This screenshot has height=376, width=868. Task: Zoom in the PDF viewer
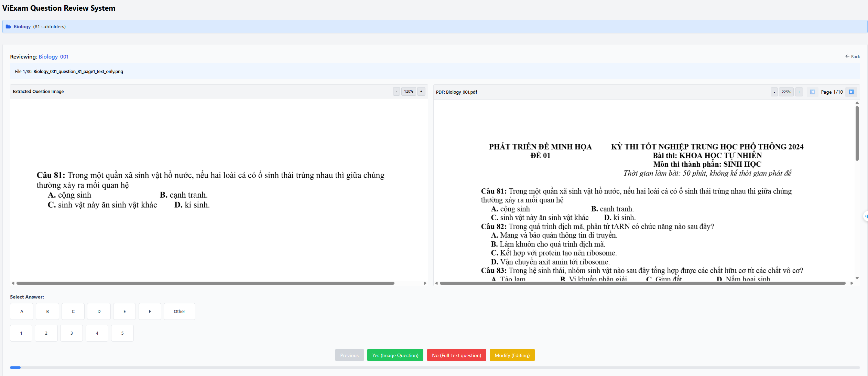tap(799, 92)
